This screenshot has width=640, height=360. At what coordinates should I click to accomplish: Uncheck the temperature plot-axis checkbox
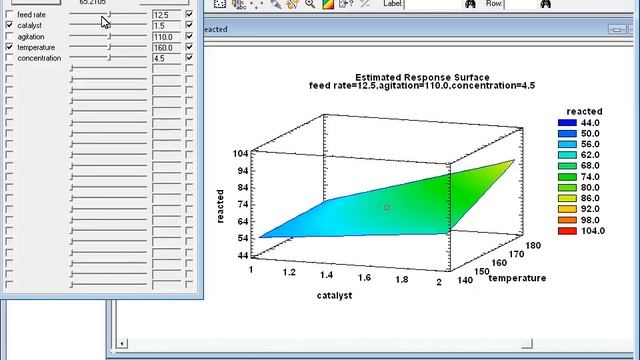pyautogui.click(x=9, y=47)
